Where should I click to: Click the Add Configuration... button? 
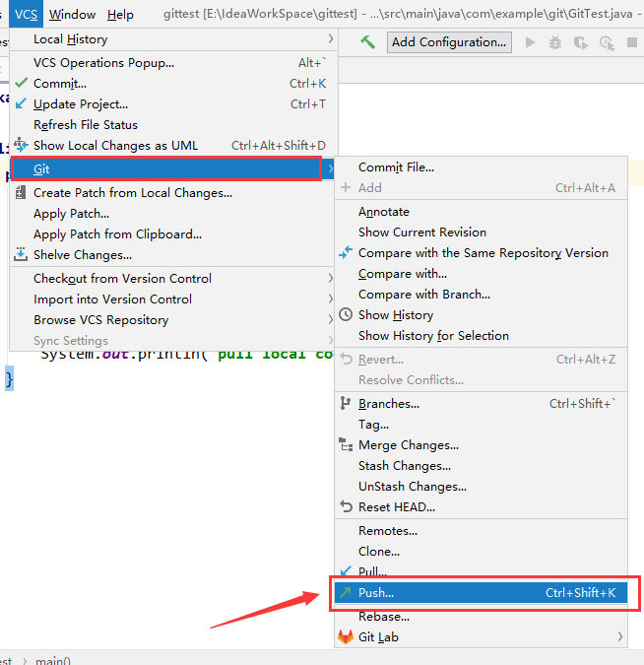449,42
